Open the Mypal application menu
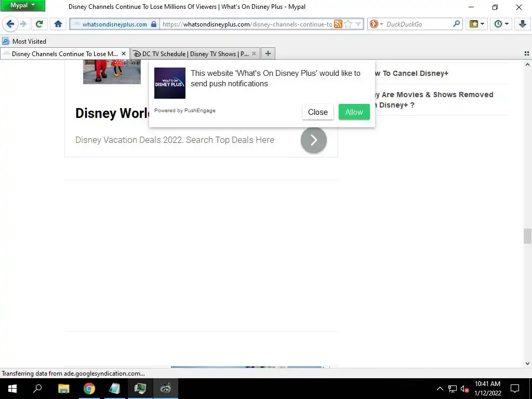The height and width of the screenshot is (399, 532). pos(23,5)
